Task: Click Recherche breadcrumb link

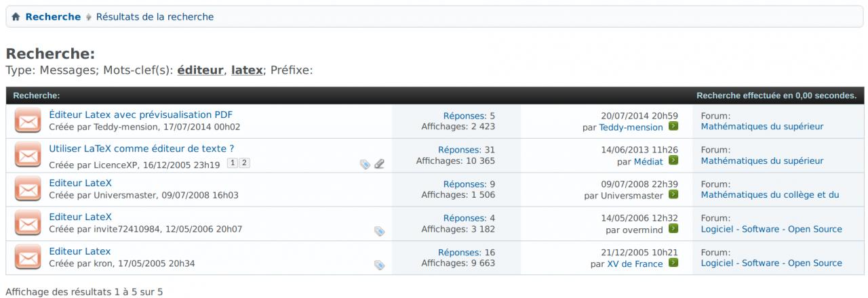Action: 53,17
